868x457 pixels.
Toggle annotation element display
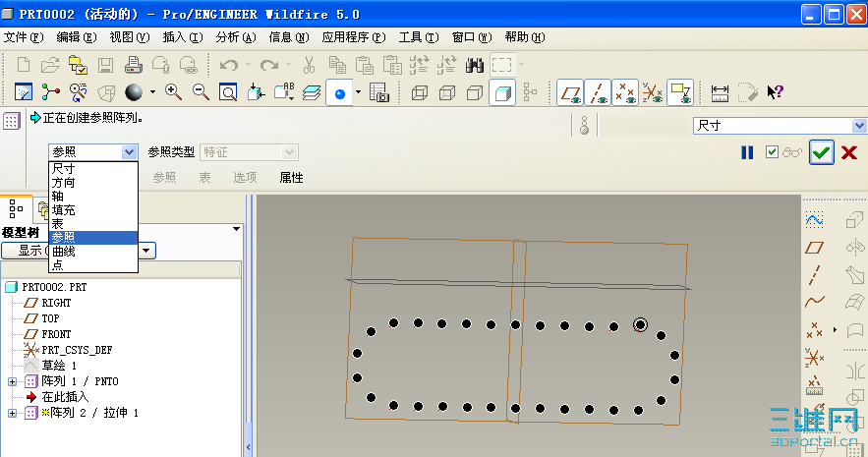(680, 92)
